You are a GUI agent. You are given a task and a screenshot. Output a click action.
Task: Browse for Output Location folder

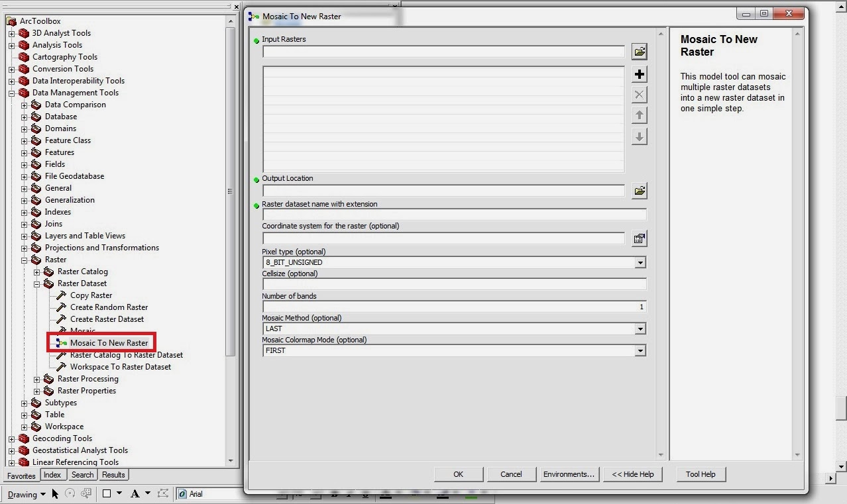click(x=639, y=191)
